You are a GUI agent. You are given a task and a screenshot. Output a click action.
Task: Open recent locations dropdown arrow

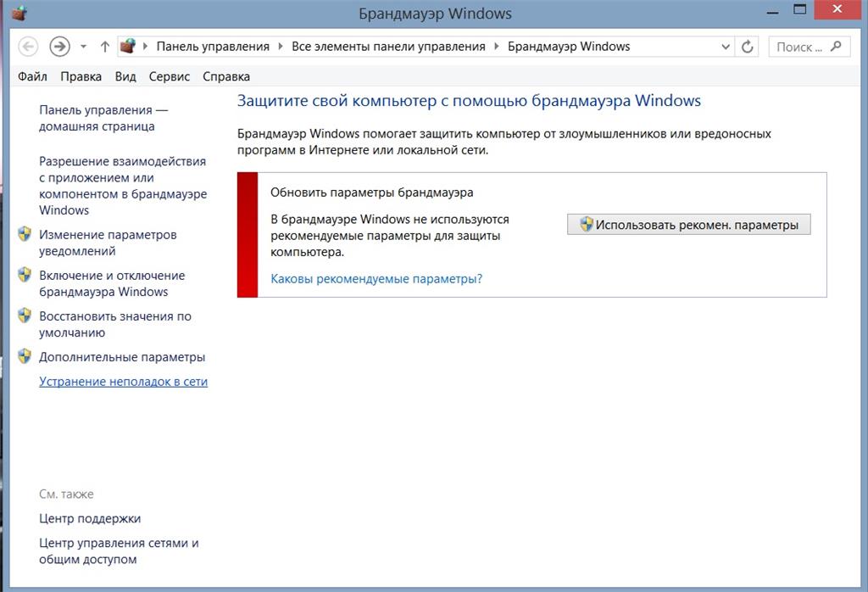84,47
